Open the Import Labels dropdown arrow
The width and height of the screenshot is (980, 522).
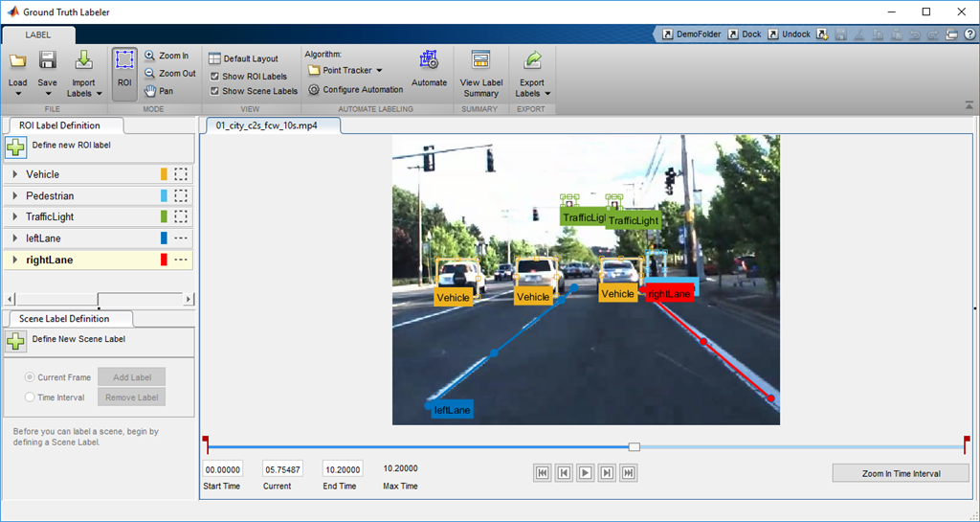pyautogui.click(x=100, y=94)
